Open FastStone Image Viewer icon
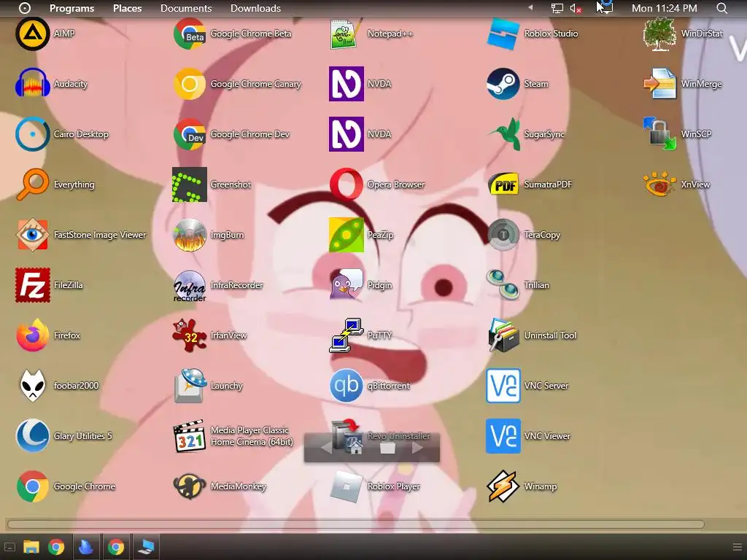The image size is (747, 560). (32, 235)
